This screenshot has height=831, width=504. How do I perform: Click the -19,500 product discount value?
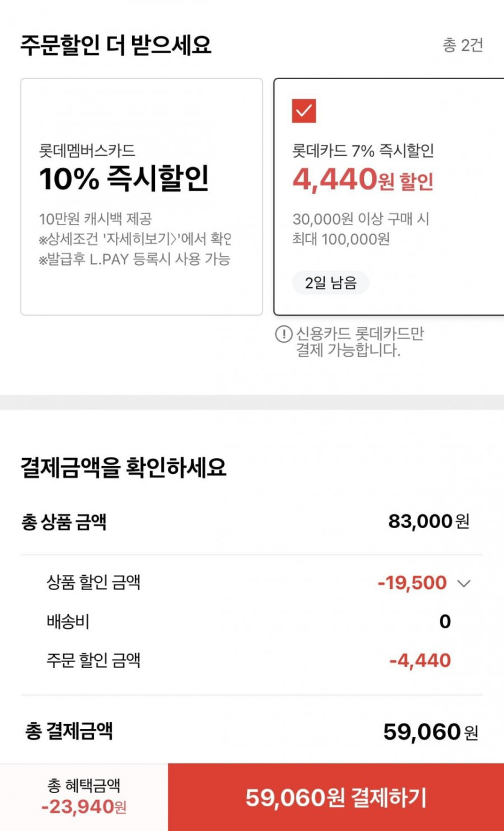[x=412, y=583]
